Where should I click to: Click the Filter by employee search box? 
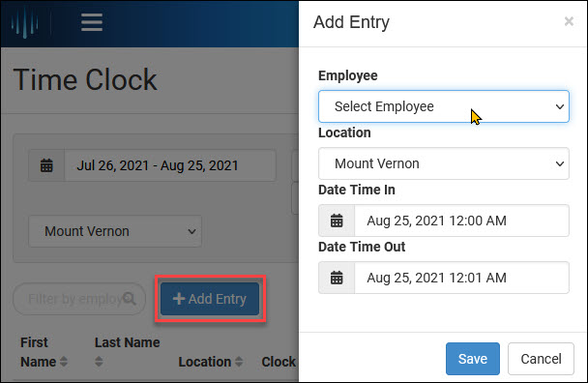[79, 299]
